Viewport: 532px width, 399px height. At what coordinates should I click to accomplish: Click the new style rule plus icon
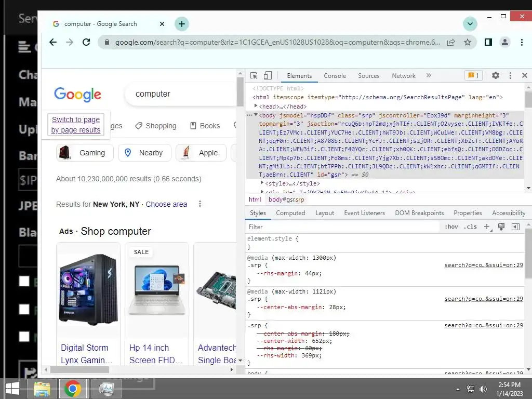click(x=487, y=227)
